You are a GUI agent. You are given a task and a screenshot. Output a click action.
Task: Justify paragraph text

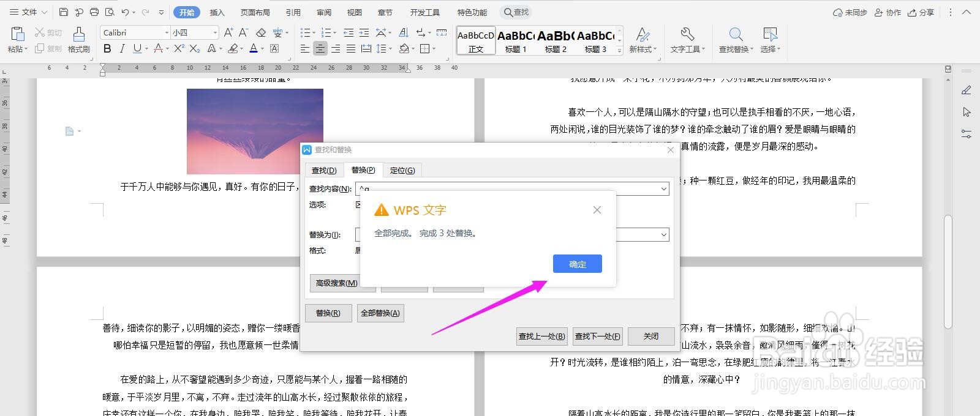pyautogui.click(x=350, y=48)
